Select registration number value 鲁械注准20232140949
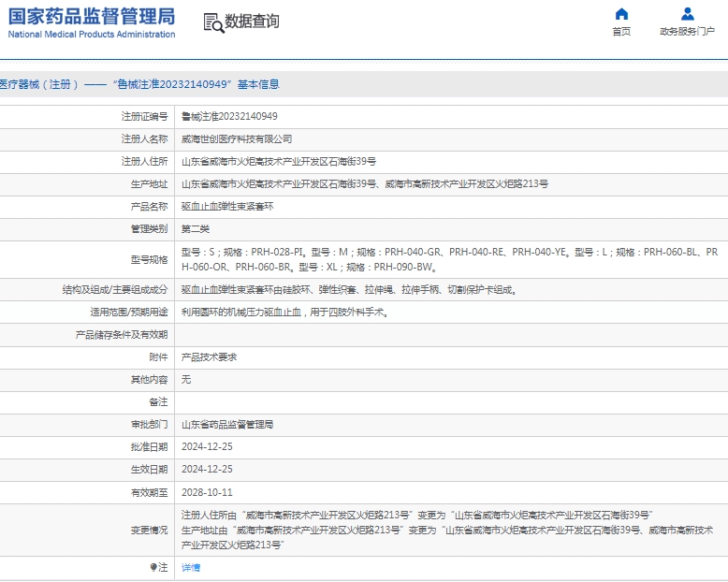Screen dimensions: 728x582 (x=229, y=116)
